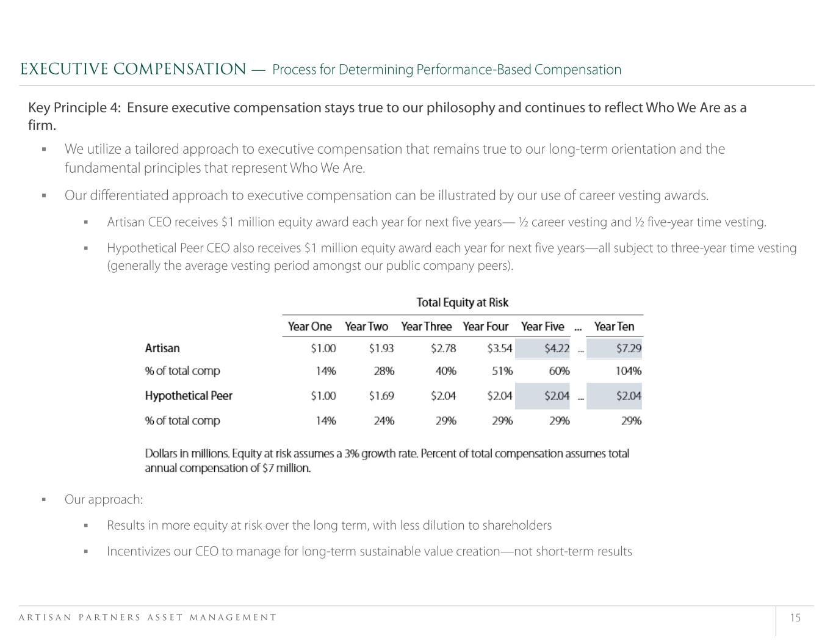Click Artisan's highlighted Year Ten $7.29 cell

628,349
